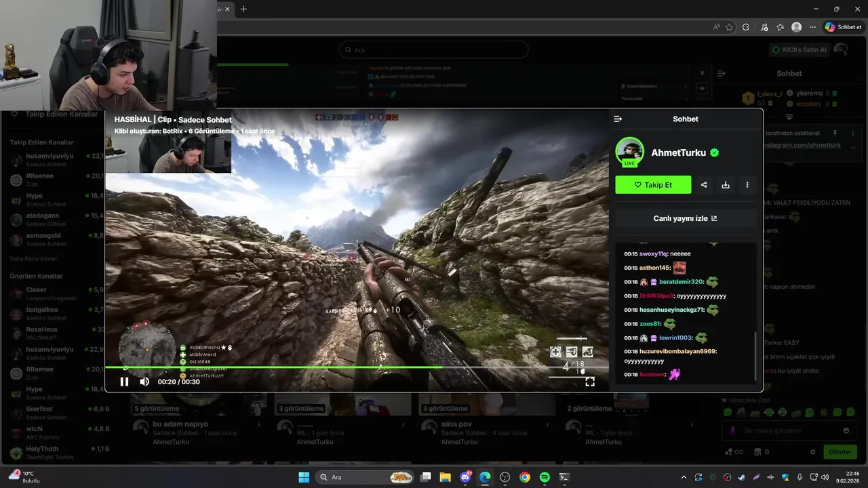
Task: Select swoxy11q chat username
Action: point(653,253)
